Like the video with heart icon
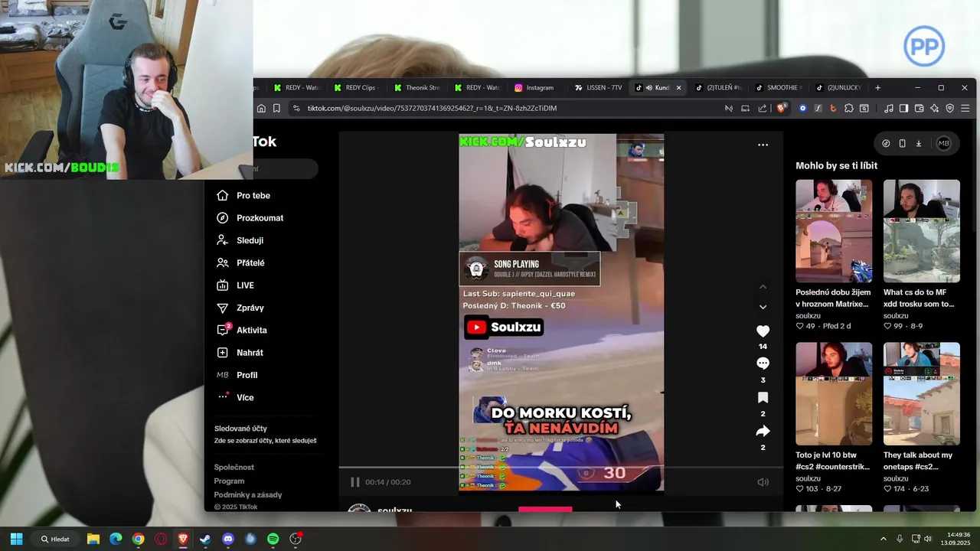 tap(763, 331)
